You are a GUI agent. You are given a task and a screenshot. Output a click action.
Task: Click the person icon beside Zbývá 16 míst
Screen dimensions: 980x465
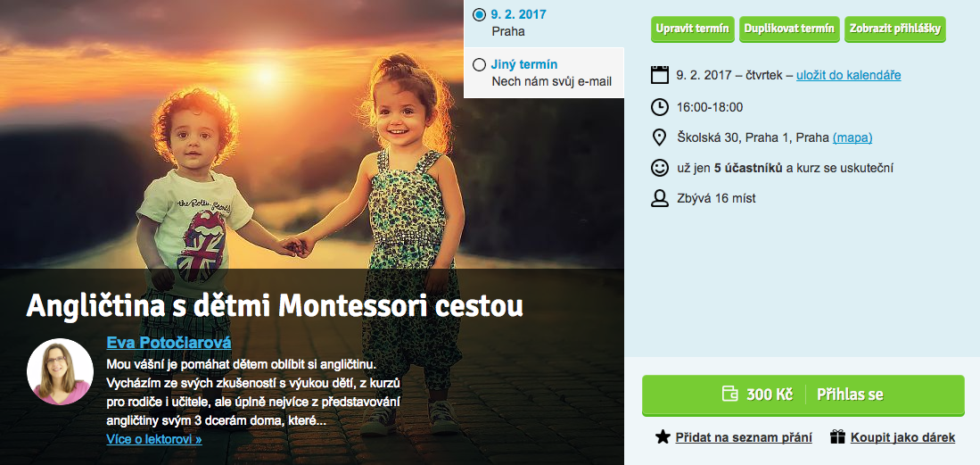(659, 198)
